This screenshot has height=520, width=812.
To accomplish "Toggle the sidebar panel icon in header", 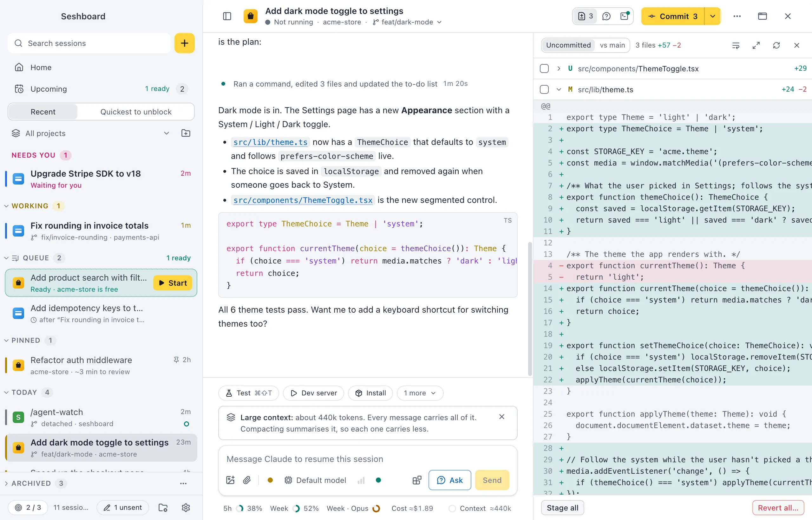I will pos(227,16).
